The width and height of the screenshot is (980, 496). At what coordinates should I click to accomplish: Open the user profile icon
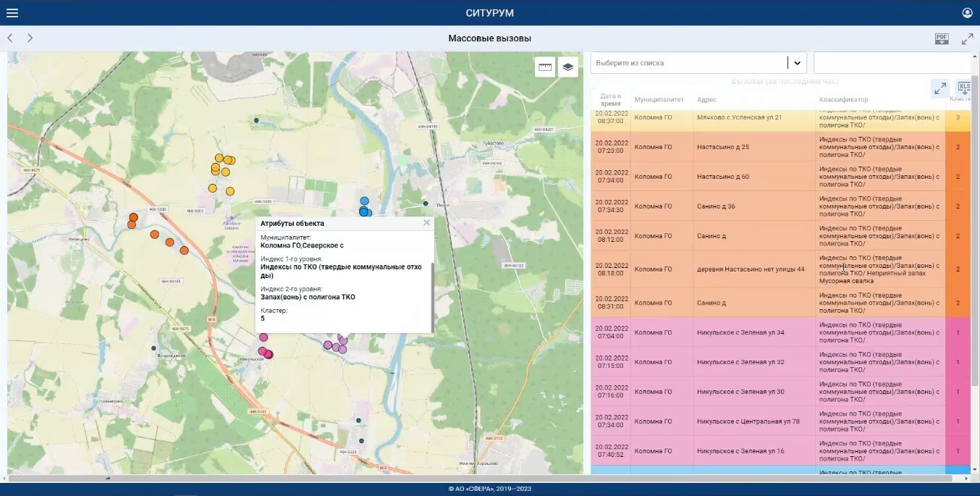click(x=967, y=12)
